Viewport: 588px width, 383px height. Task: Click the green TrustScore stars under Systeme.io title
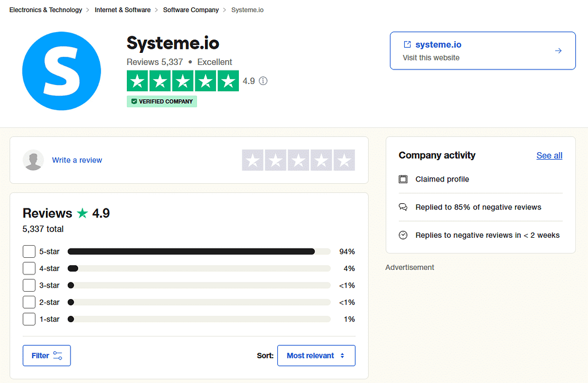[x=183, y=80]
